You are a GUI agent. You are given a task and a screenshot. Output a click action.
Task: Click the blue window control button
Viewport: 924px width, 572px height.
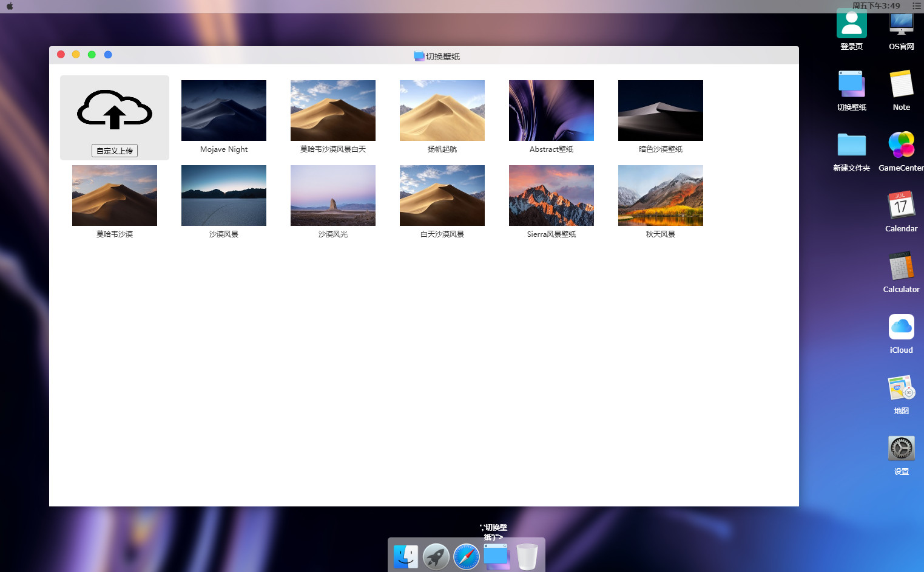tap(108, 55)
